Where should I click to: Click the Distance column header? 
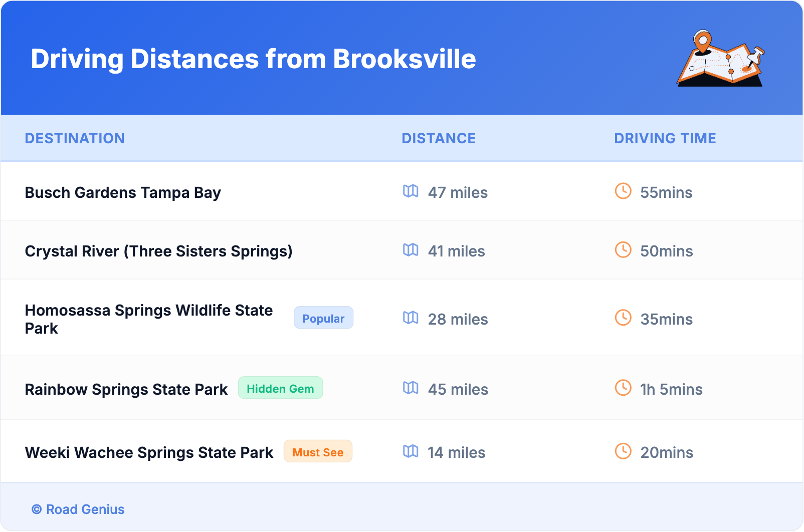[439, 138]
